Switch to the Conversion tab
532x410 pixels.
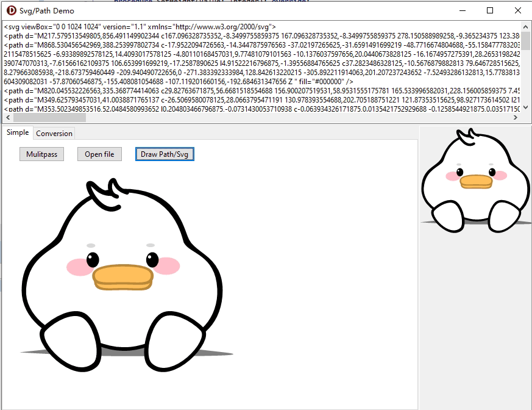tap(54, 134)
